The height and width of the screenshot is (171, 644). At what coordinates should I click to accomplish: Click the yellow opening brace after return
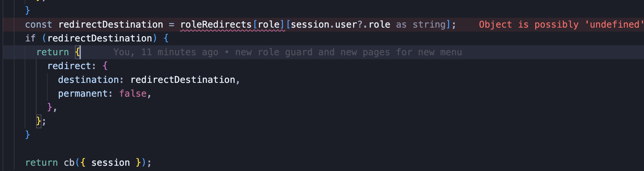pos(78,52)
